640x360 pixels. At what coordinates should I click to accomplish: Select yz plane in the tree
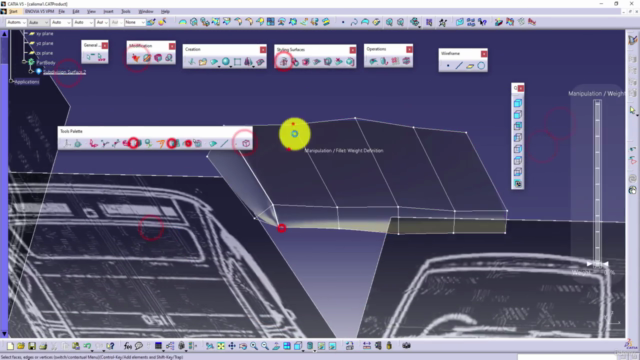coord(45,43)
